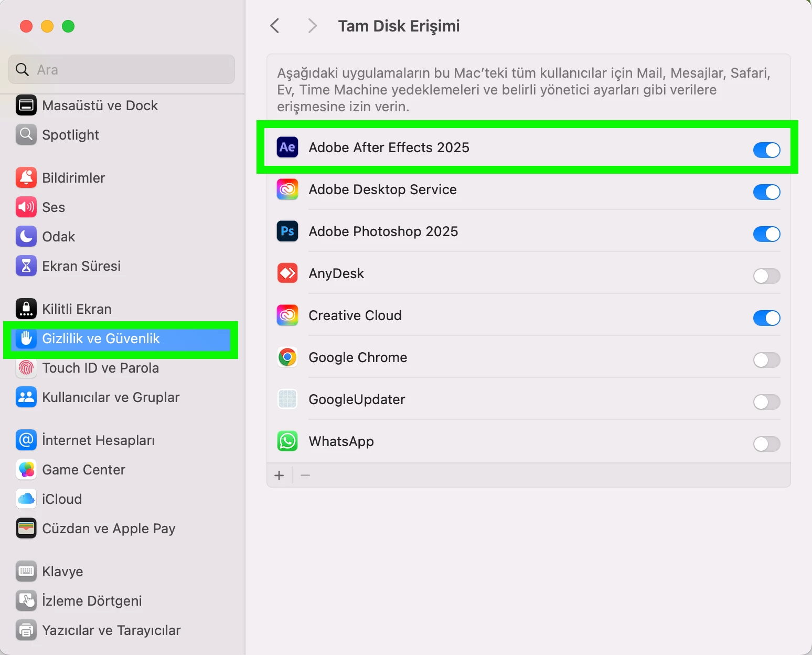Image resolution: width=812 pixels, height=655 pixels.
Task: Click the iCloud cloud icon
Action: pyautogui.click(x=26, y=499)
